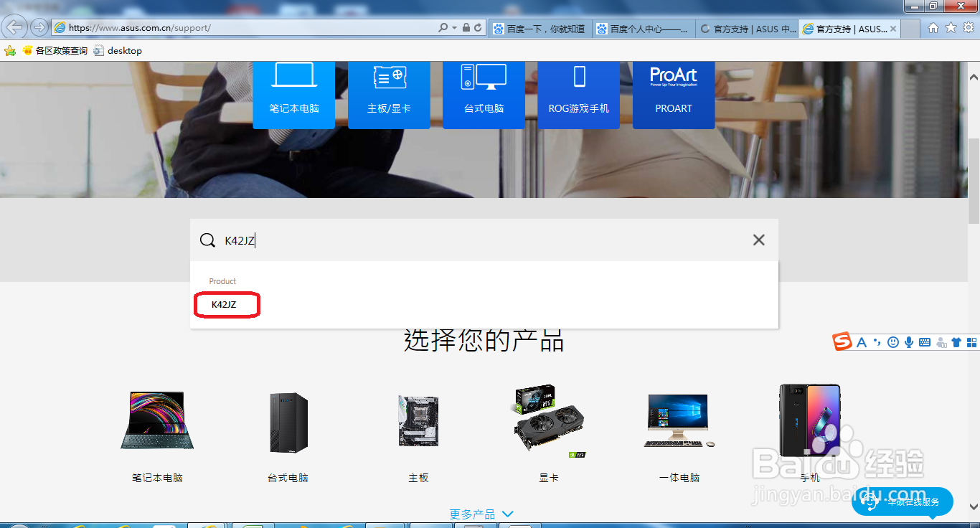The image size is (980, 528).
Task: Open the Sogou soft keyboard icon
Action: coord(926,342)
